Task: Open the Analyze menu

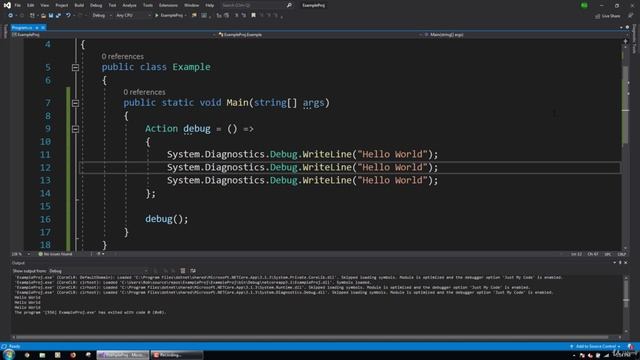Action: click(x=129, y=5)
